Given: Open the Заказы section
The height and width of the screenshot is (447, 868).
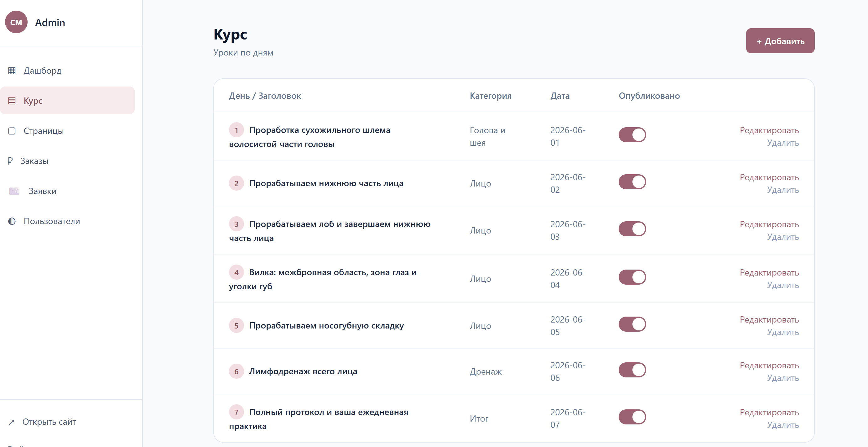Looking at the screenshot, I should (x=67, y=161).
